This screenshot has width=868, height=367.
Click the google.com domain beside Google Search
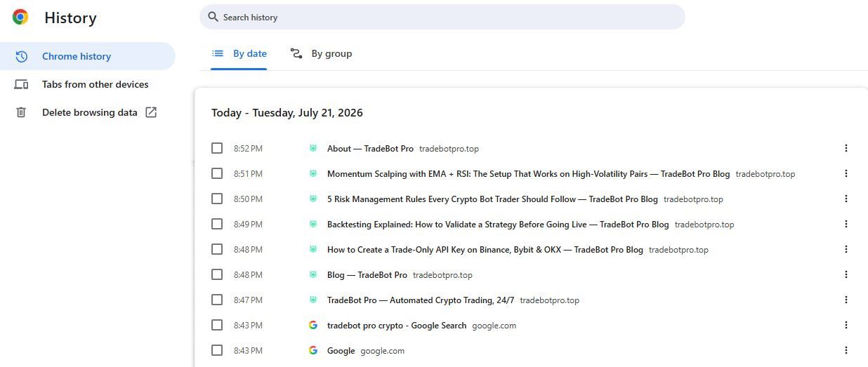click(x=494, y=325)
